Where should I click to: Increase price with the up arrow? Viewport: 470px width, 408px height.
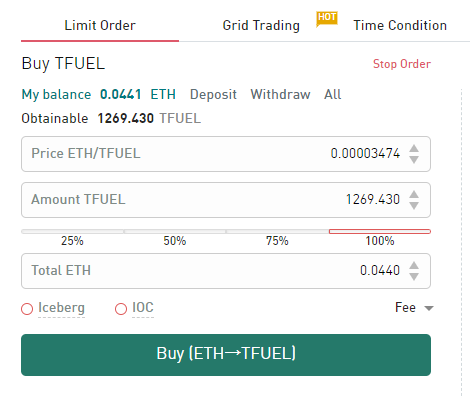414,148
